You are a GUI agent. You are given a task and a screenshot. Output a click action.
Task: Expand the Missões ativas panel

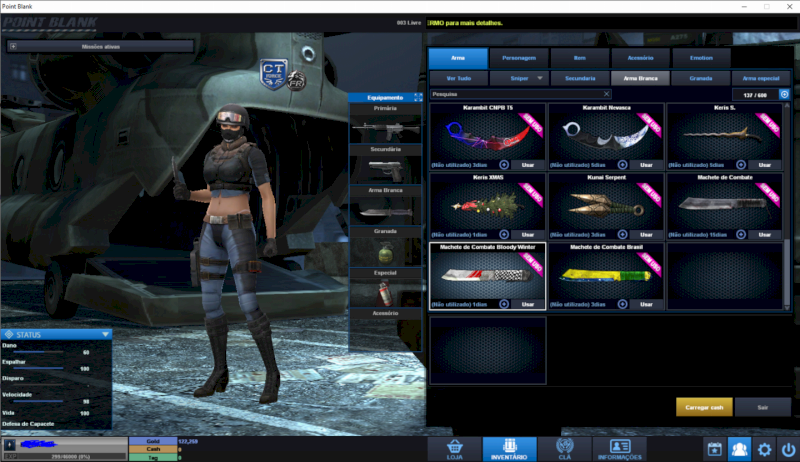(x=13, y=46)
